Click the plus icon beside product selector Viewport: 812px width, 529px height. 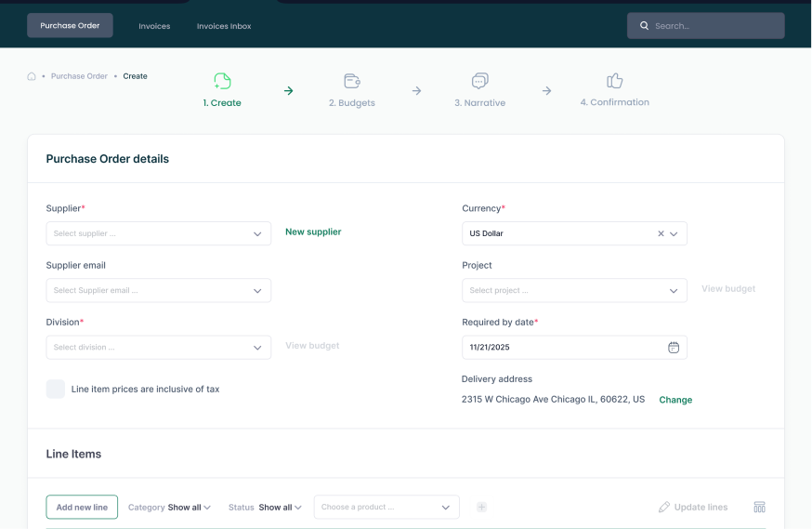tap(481, 508)
